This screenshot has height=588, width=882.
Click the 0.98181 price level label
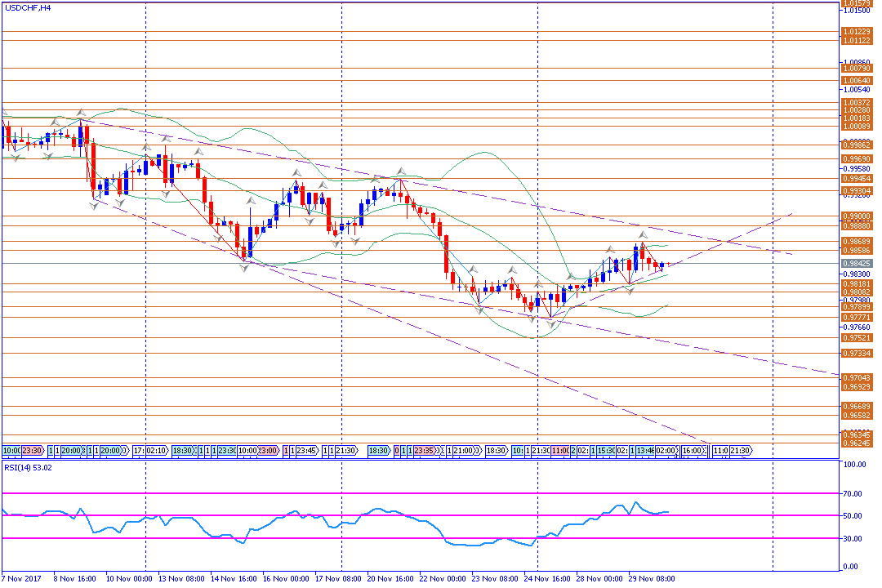857,285
